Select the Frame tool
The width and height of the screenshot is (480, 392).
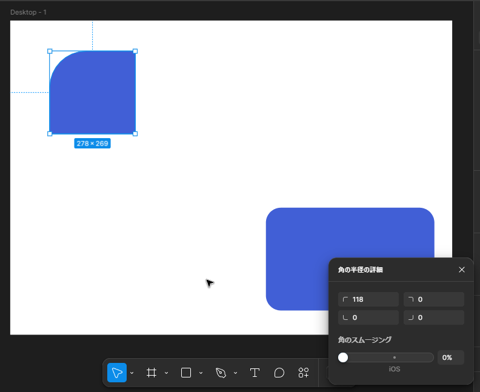coord(151,372)
